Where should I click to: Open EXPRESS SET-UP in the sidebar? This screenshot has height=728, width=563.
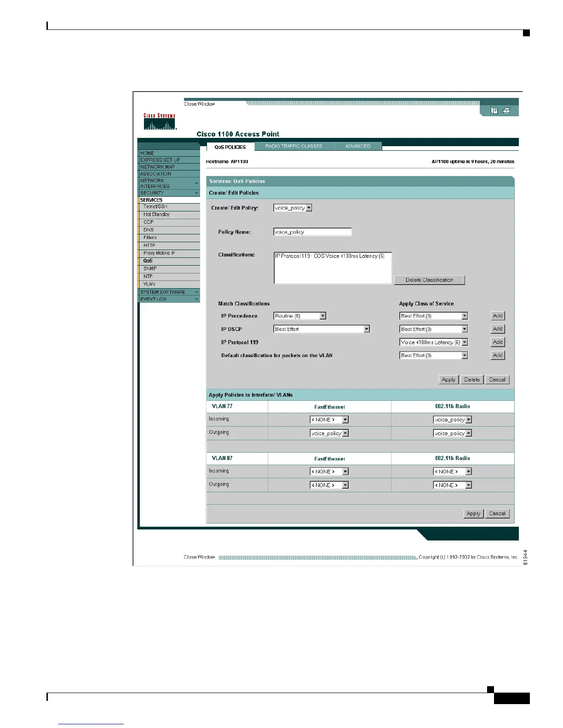tap(169, 160)
